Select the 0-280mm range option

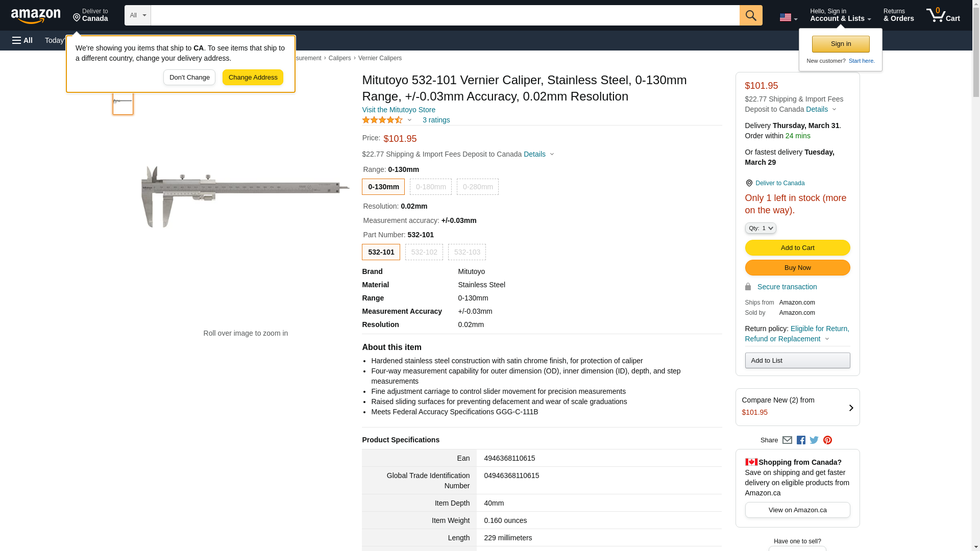[477, 187]
